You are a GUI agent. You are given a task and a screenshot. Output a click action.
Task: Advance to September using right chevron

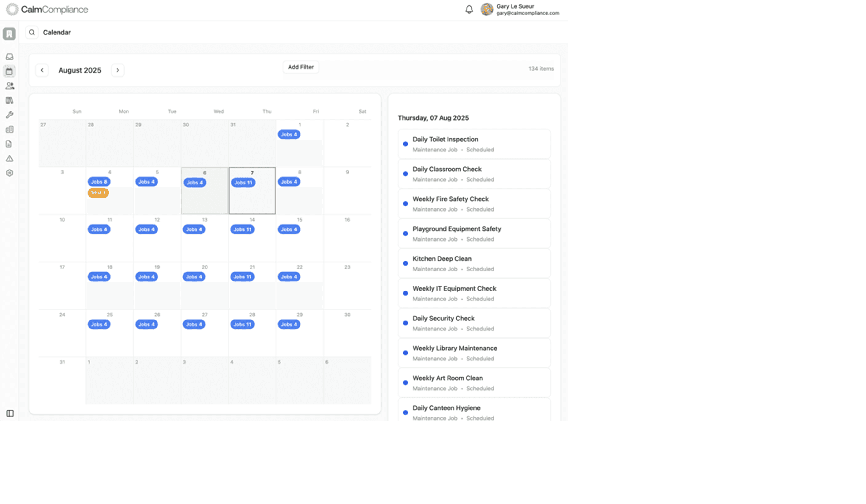point(118,70)
